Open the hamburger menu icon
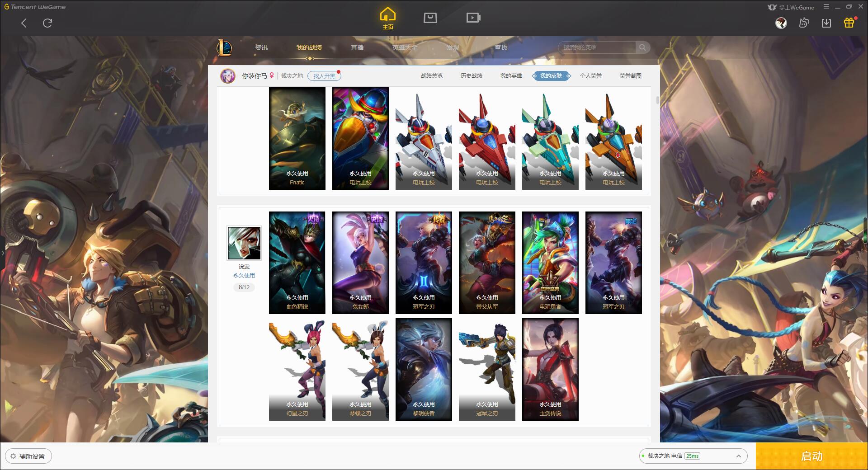Image resolution: width=868 pixels, height=470 pixels. [826, 7]
